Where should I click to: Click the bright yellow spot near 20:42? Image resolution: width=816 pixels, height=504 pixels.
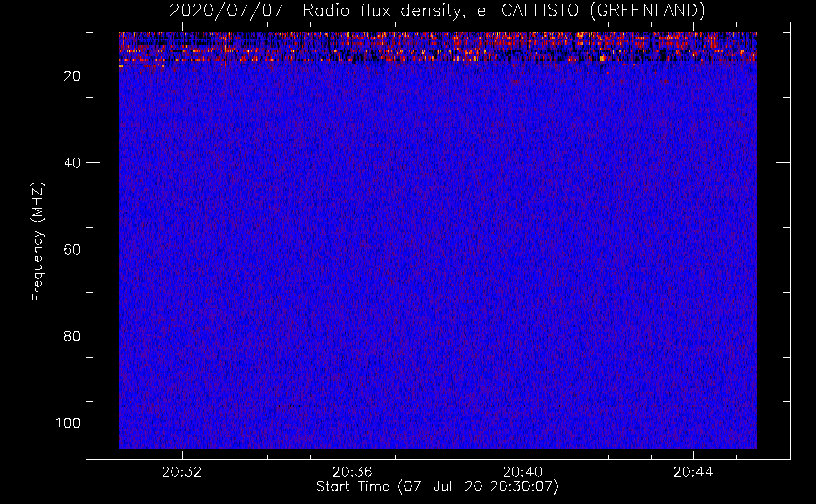tap(602, 58)
